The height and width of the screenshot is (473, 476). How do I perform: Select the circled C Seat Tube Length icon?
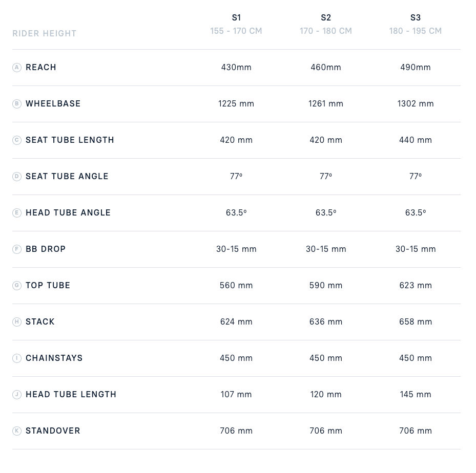click(x=17, y=140)
